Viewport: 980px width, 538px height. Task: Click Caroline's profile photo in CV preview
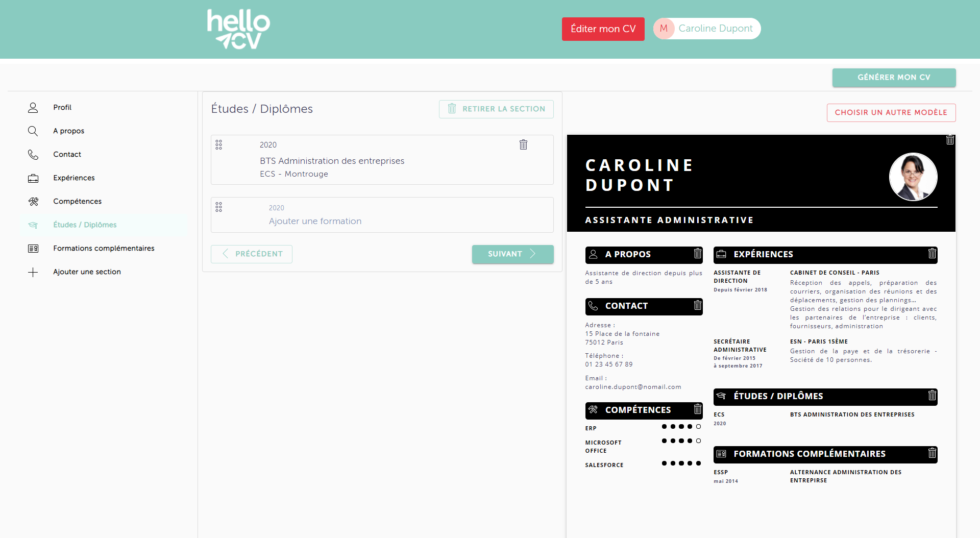(x=913, y=177)
